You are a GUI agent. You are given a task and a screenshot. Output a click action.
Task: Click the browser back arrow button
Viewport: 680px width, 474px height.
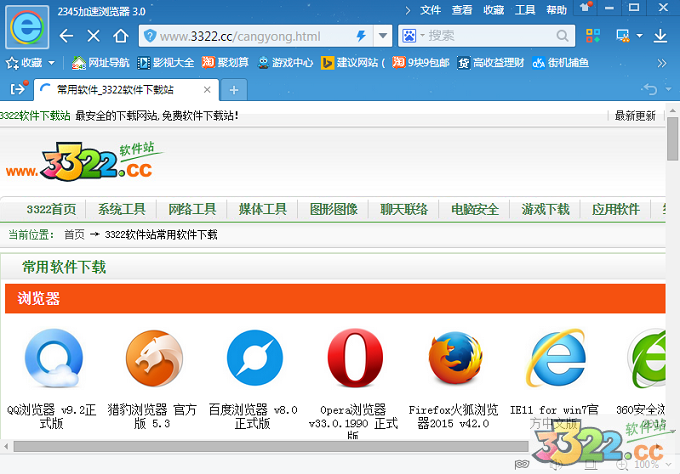click(66, 36)
